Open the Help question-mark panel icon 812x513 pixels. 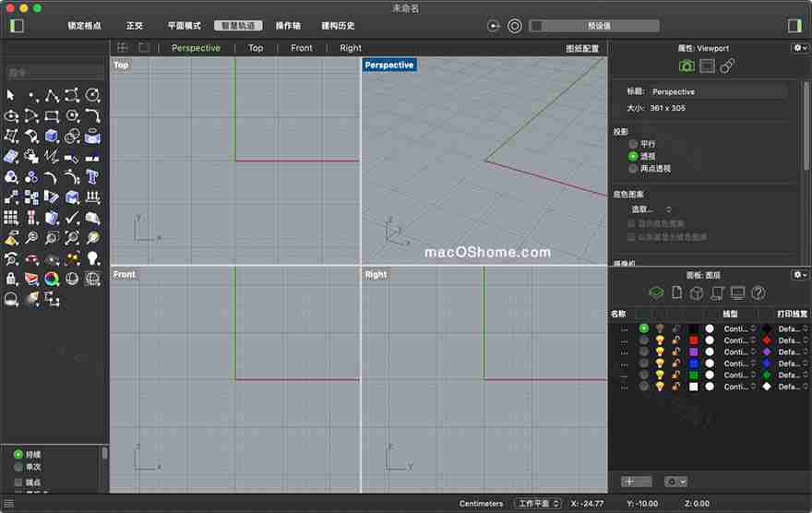point(758,293)
